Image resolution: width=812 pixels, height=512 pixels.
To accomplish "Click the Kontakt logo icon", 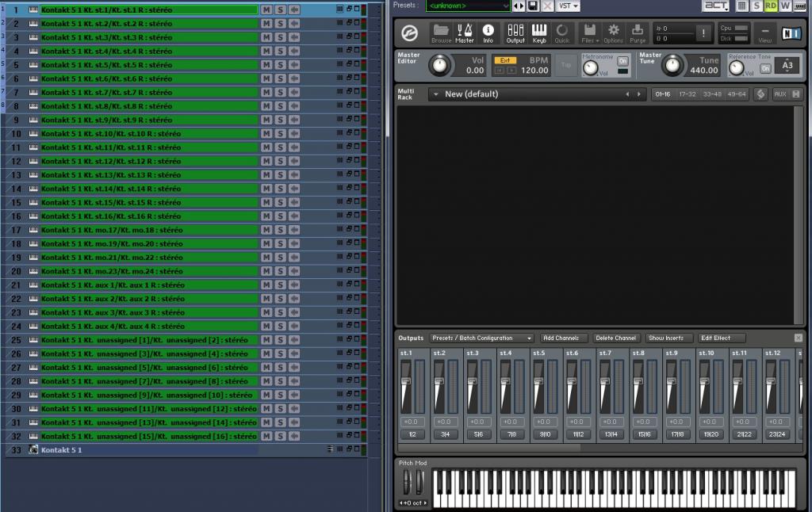I will coord(410,33).
